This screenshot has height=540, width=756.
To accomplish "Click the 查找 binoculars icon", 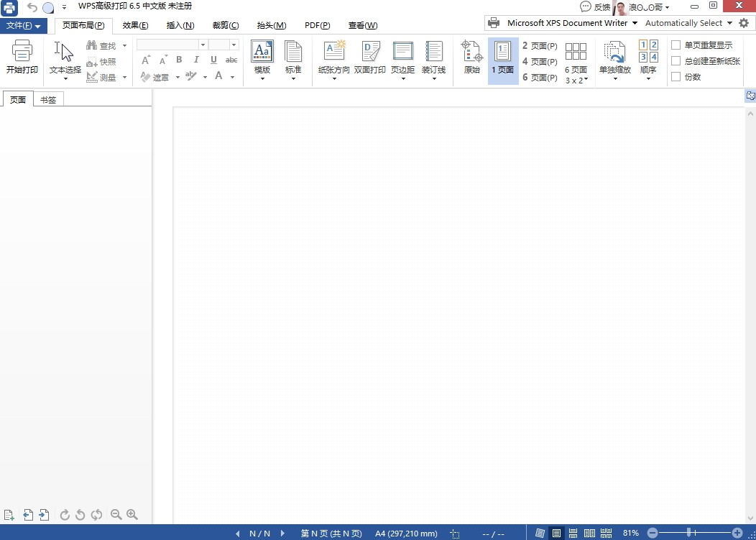I will pos(91,45).
